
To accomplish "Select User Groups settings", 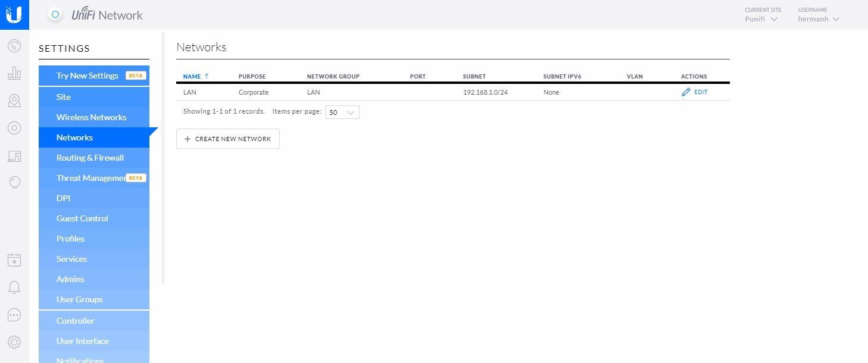I will tap(94, 299).
